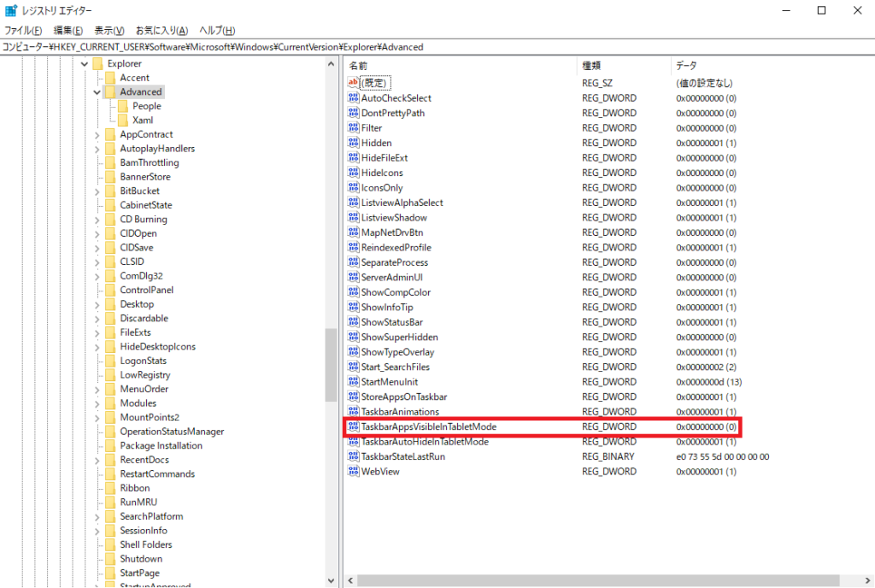
Task: Open the お気に入り(A) menu
Action: coord(162,30)
